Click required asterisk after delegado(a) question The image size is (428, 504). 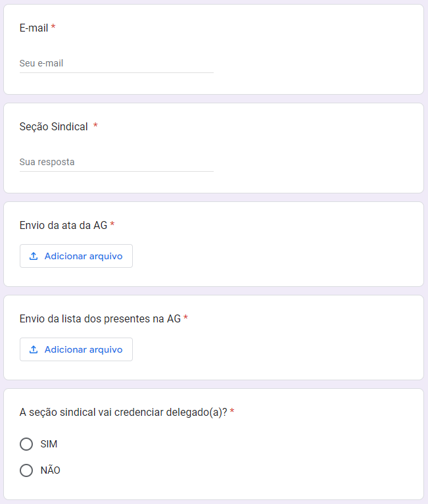pyautogui.click(x=233, y=411)
